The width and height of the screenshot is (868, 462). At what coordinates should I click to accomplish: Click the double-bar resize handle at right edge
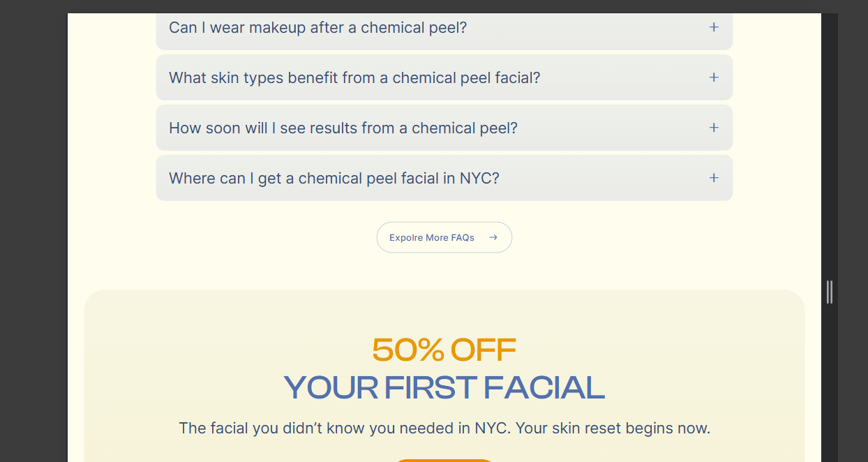tap(830, 292)
